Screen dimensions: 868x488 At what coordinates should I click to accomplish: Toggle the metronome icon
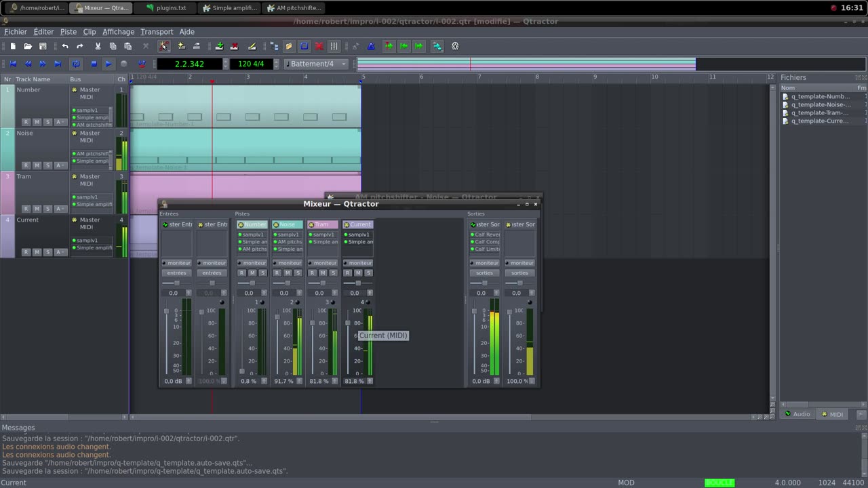(371, 46)
